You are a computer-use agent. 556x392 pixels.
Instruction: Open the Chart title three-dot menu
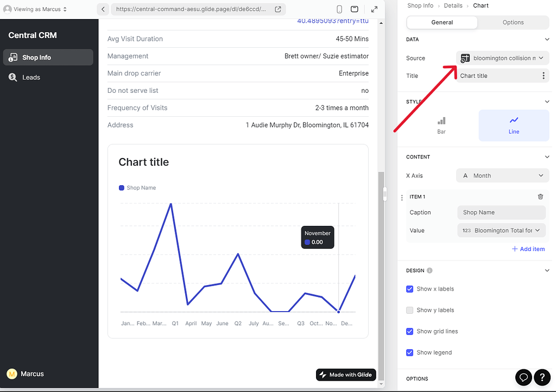click(x=544, y=75)
